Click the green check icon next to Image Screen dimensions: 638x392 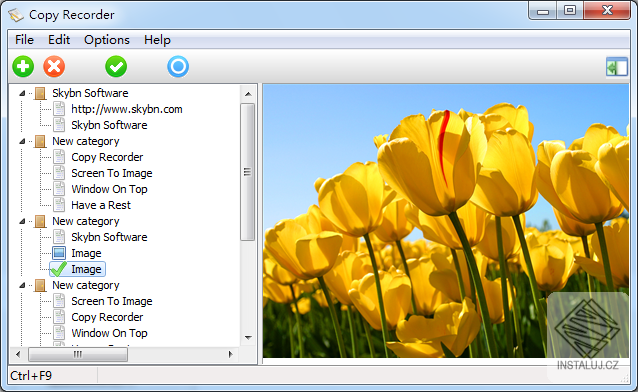coord(59,269)
